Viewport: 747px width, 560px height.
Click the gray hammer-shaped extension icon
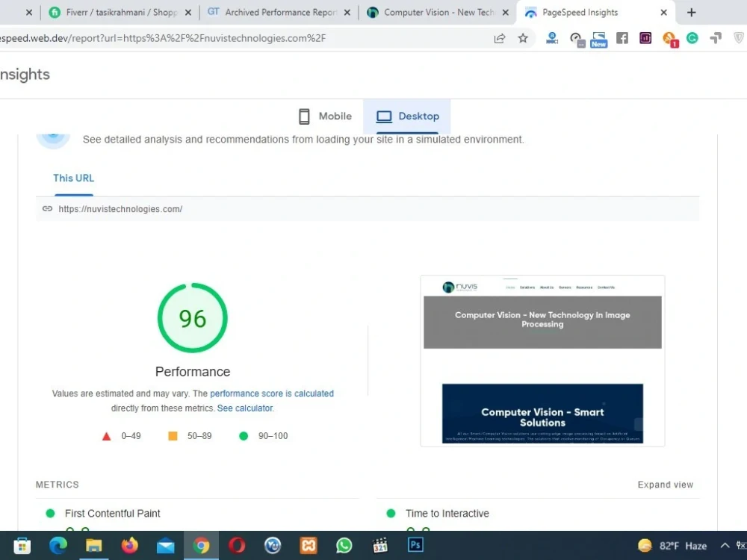pyautogui.click(x=716, y=38)
